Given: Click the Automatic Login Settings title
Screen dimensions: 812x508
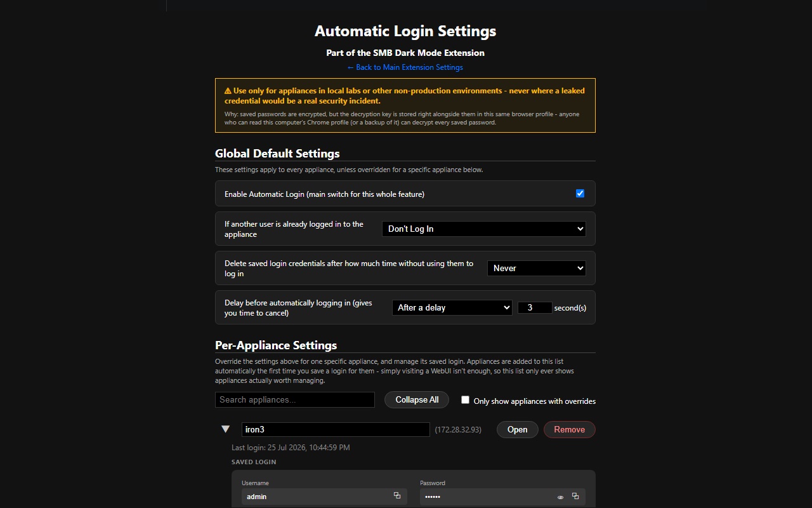Looking at the screenshot, I should coord(405,31).
